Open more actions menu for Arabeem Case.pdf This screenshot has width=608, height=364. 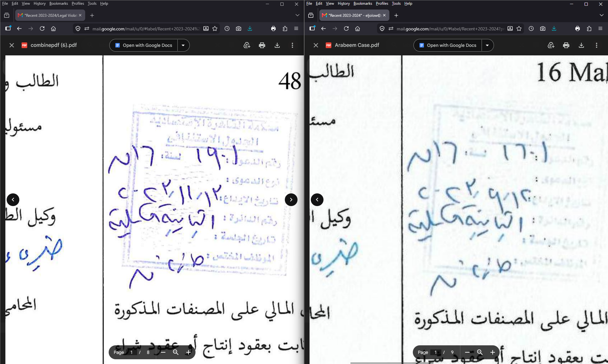[x=597, y=45]
